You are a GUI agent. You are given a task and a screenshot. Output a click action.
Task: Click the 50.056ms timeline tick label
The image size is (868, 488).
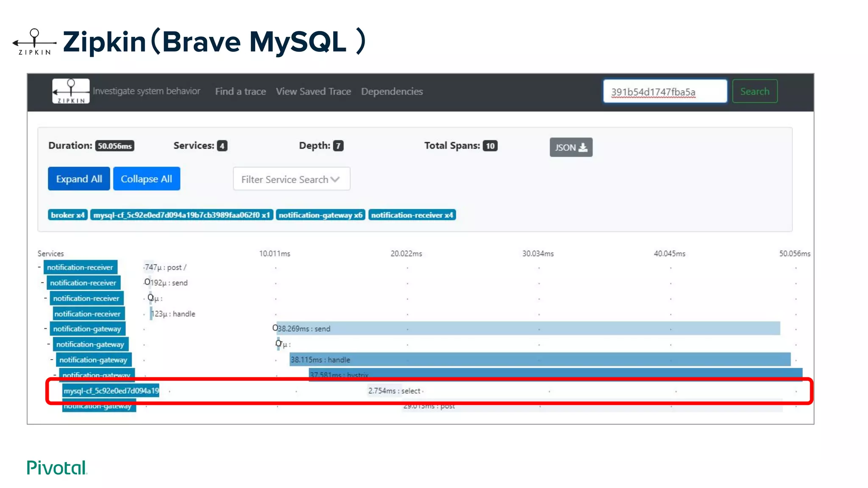[795, 253]
